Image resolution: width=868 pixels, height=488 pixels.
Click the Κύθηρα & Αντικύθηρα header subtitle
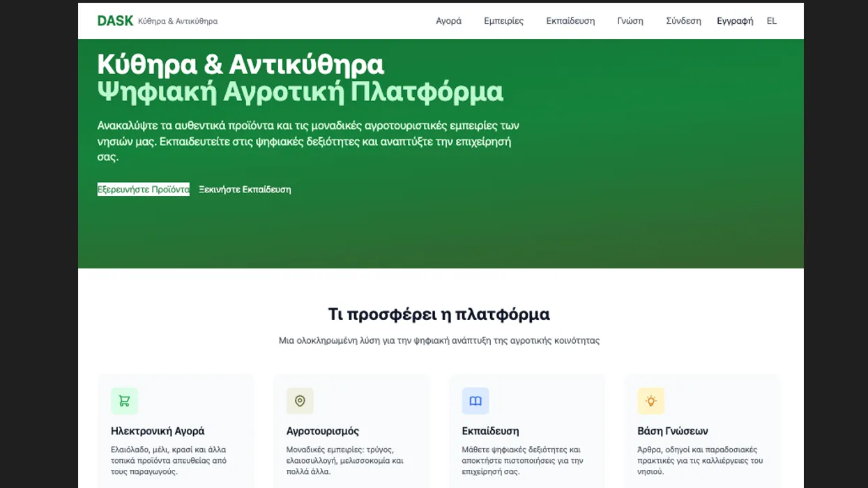(x=178, y=22)
